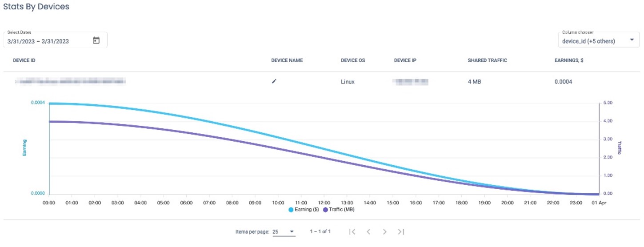This screenshot has width=644, height=247.
Task: Open the calendar date picker icon
Action: pyautogui.click(x=96, y=41)
